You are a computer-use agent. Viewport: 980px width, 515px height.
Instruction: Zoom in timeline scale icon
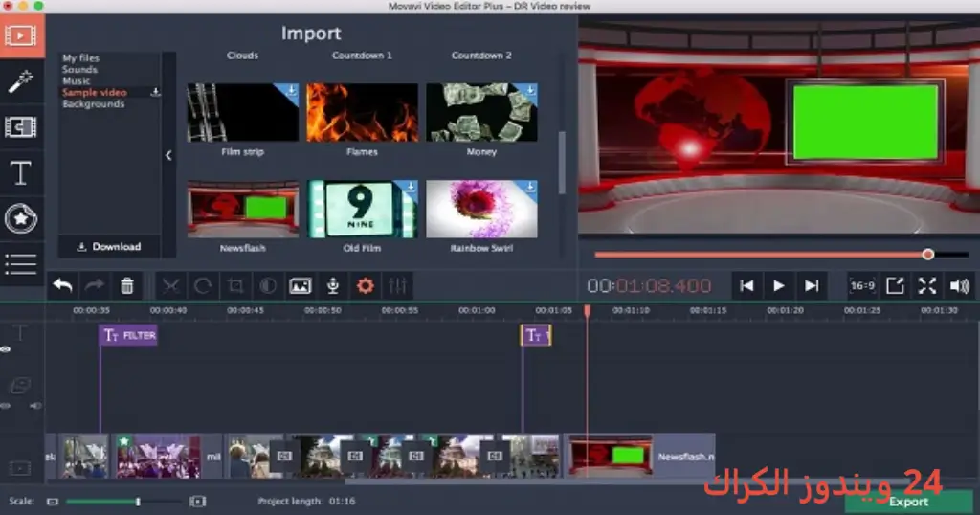(x=197, y=502)
